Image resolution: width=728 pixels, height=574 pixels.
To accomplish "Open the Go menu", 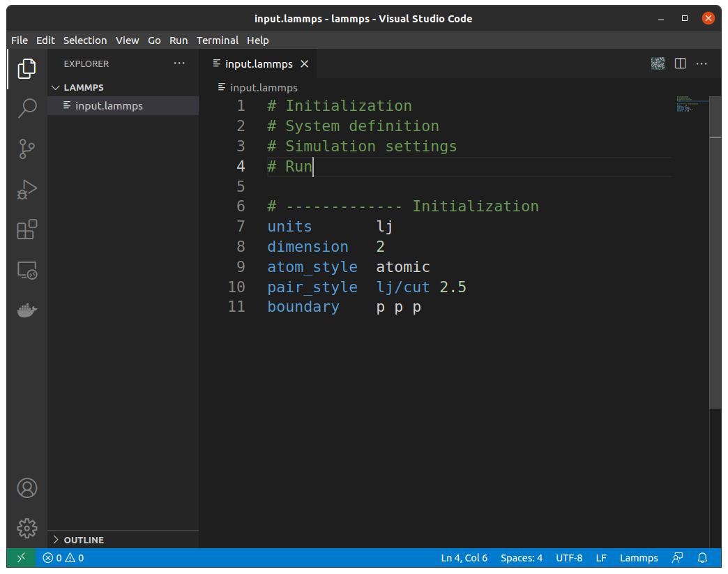I will click(154, 40).
